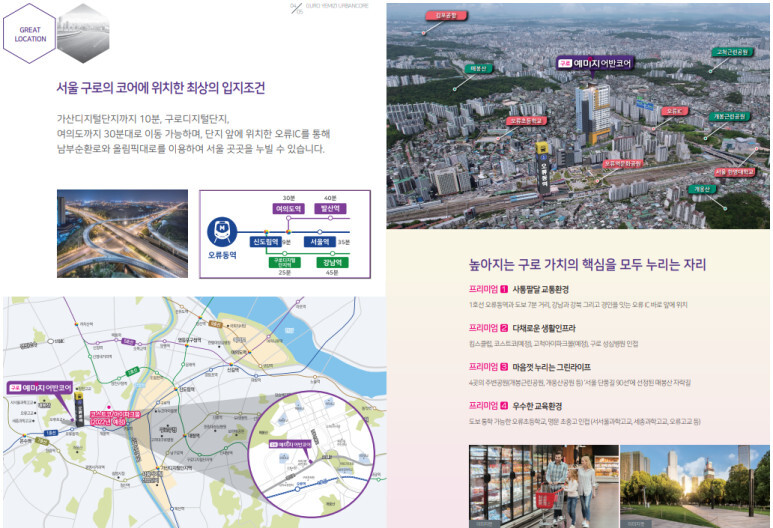Click the 30분 time above 여의도역
Viewport: 773px width, 528px height.
coord(288,198)
